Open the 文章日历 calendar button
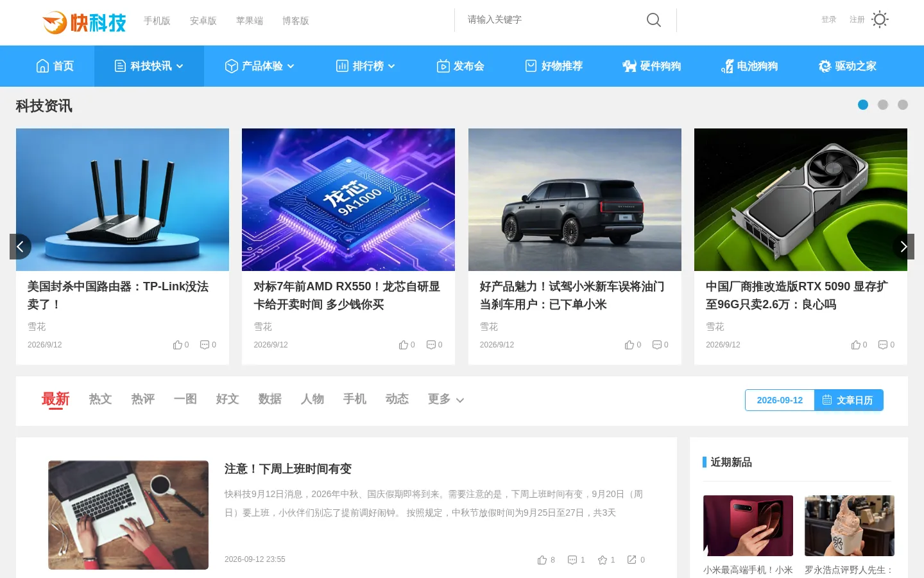924x578 pixels. tap(849, 400)
